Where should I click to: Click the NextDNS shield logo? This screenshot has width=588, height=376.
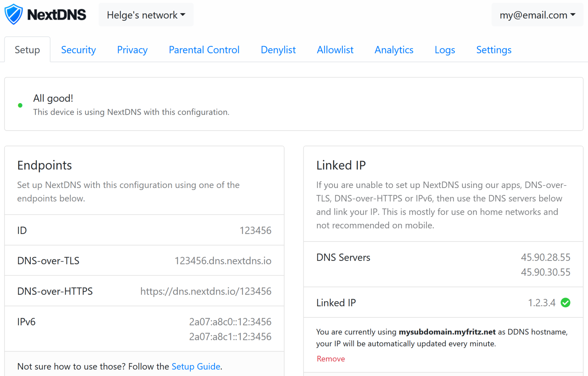click(x=13, y=14)
